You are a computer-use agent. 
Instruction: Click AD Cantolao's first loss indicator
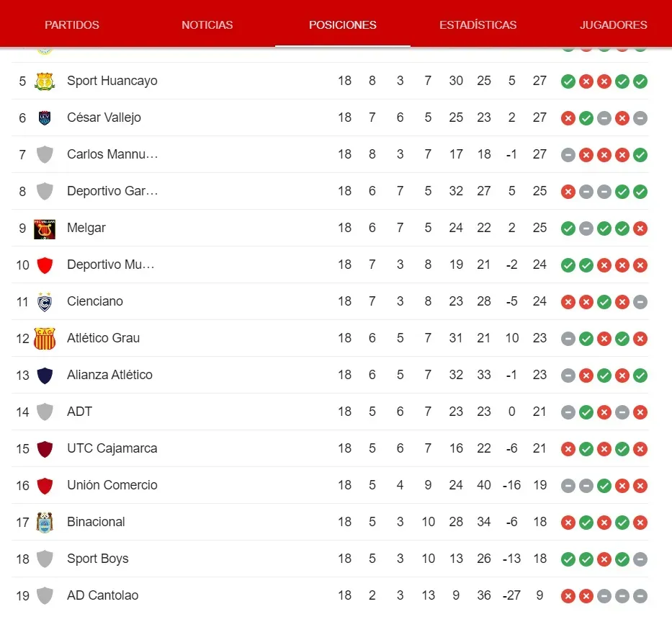[568, 596]
